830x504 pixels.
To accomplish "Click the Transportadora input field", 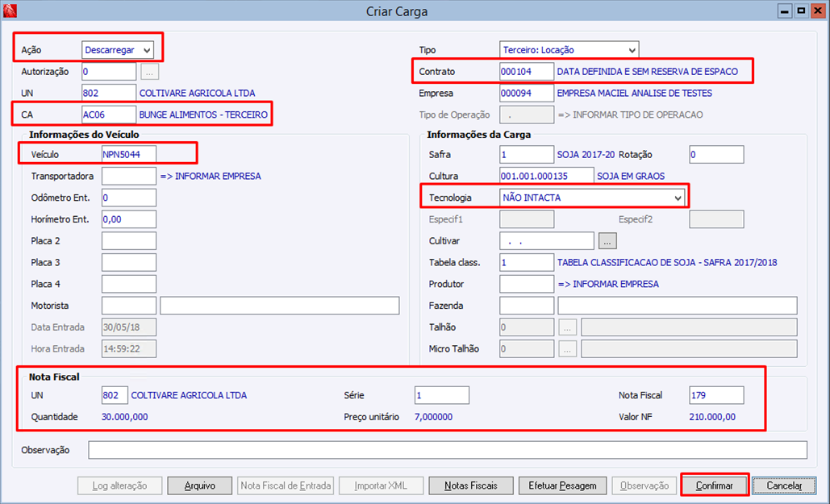I will pyautogui.click(x=129, y=177).
